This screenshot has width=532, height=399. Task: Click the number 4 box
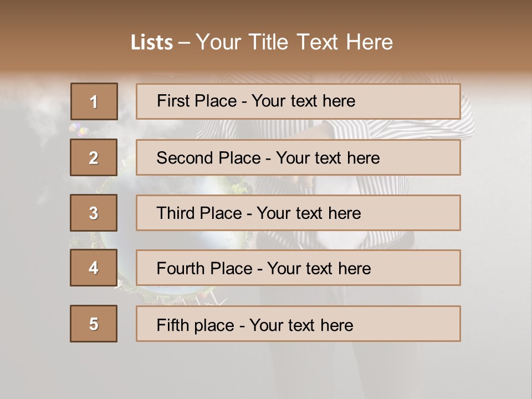94,268
